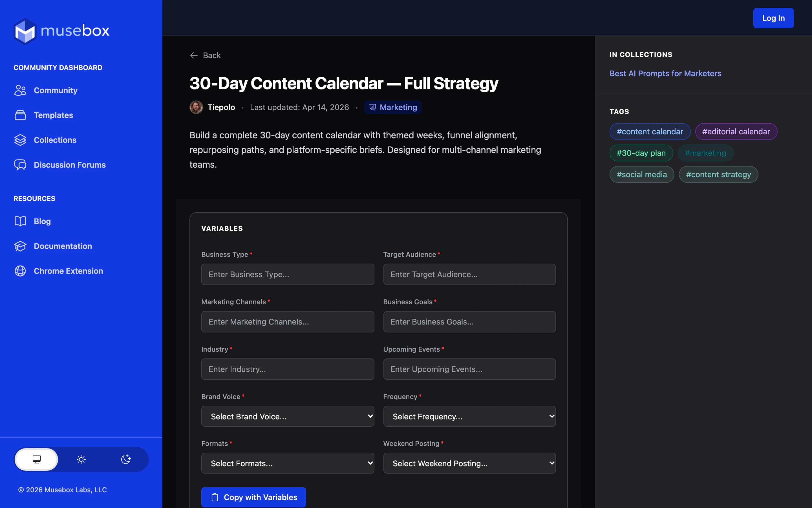Click the Marketing category presentation icon
Image resolution: width=812 pixels, height=508 pixels.
point(372,108)
